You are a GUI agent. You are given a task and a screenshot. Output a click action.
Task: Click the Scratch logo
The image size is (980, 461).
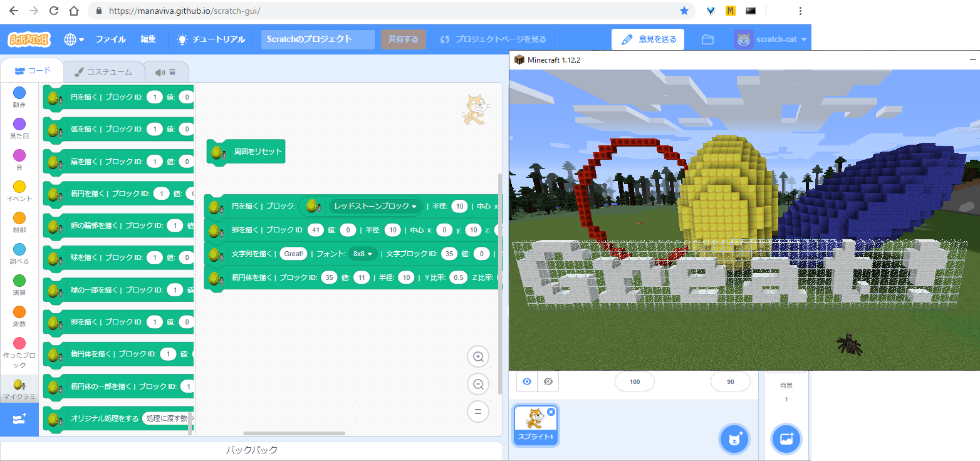[x=29, y=39]
